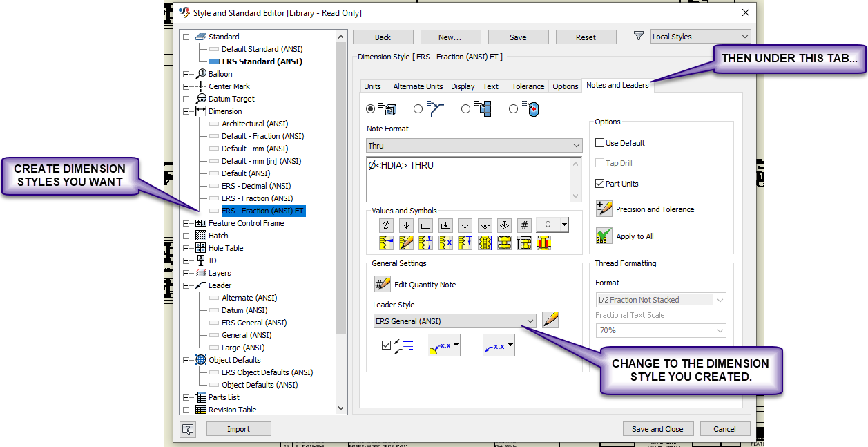Expand the Balloon tree node
The image size is (868, 447).
(x=186, y=74)
